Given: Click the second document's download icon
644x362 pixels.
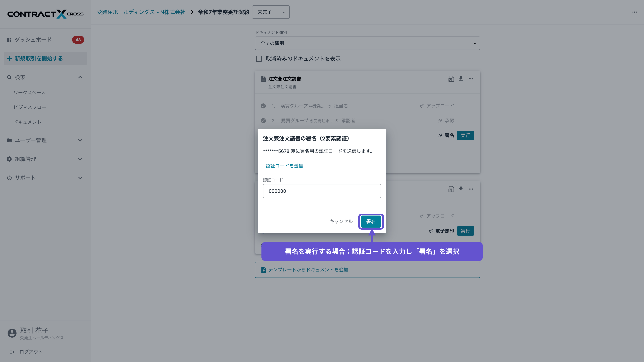Looking at the screenshot, I should click(x=461, y=189).
